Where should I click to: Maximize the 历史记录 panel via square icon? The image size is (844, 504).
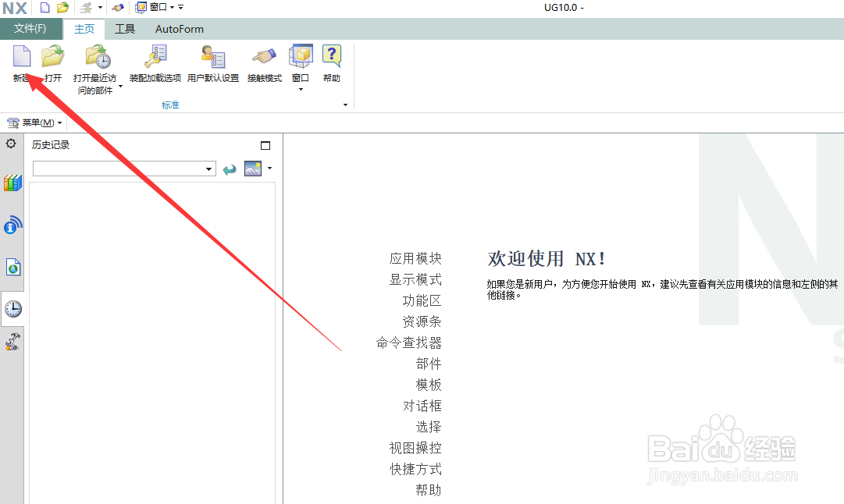pyautogui.click(x=265, y=145)
